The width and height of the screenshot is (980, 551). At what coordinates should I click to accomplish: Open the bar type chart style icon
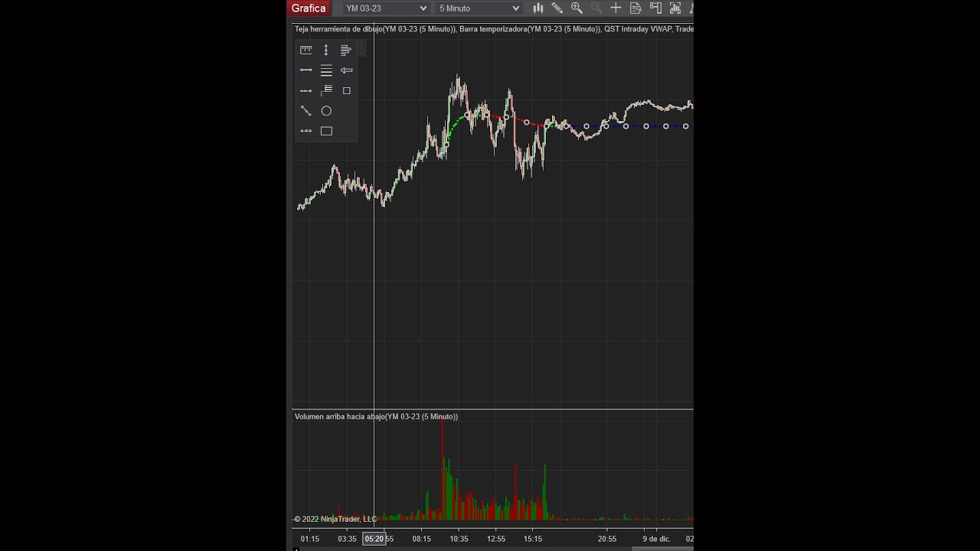click(x=538, y=8)
